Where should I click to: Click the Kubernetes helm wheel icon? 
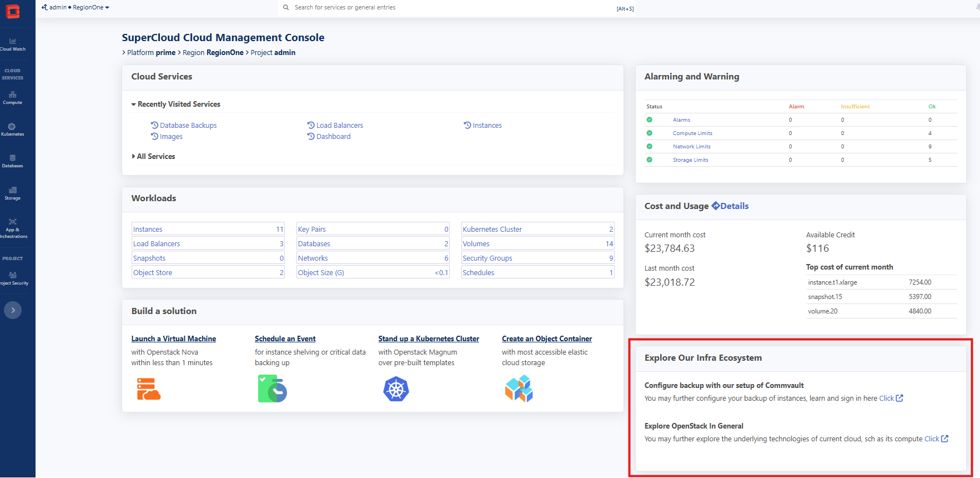[396, 389]
